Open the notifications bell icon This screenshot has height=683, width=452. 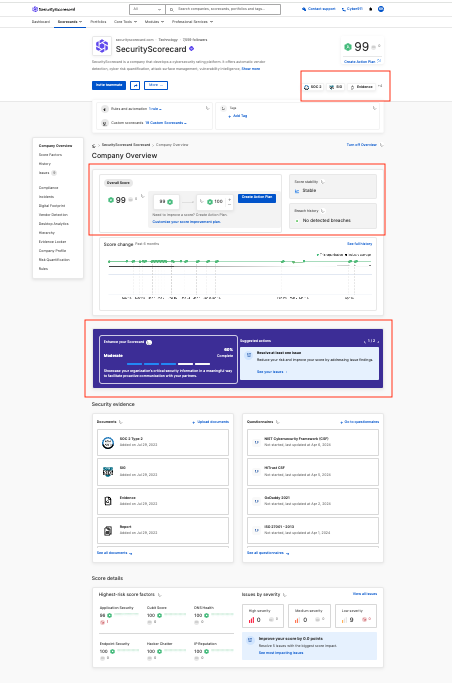[371, 9]
